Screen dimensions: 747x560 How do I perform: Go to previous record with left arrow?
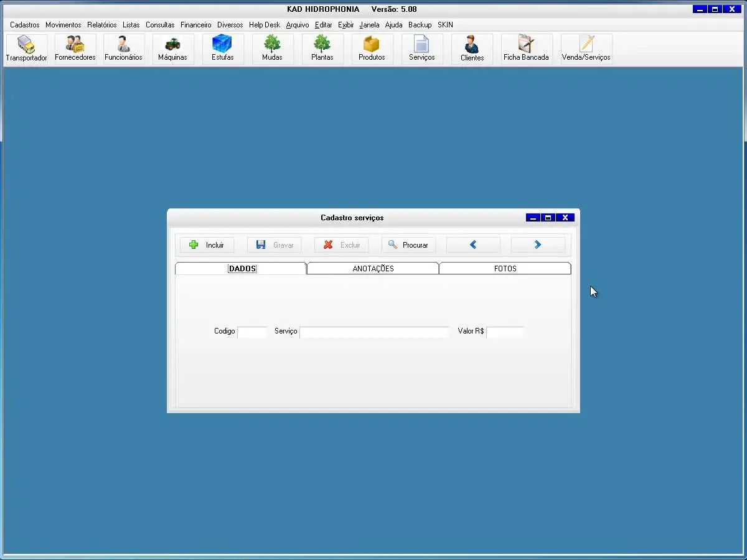(x=473, y=245)
